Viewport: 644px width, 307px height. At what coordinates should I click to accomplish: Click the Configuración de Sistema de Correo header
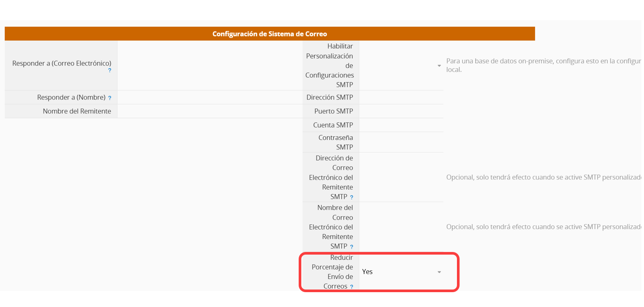click(269, 34)
